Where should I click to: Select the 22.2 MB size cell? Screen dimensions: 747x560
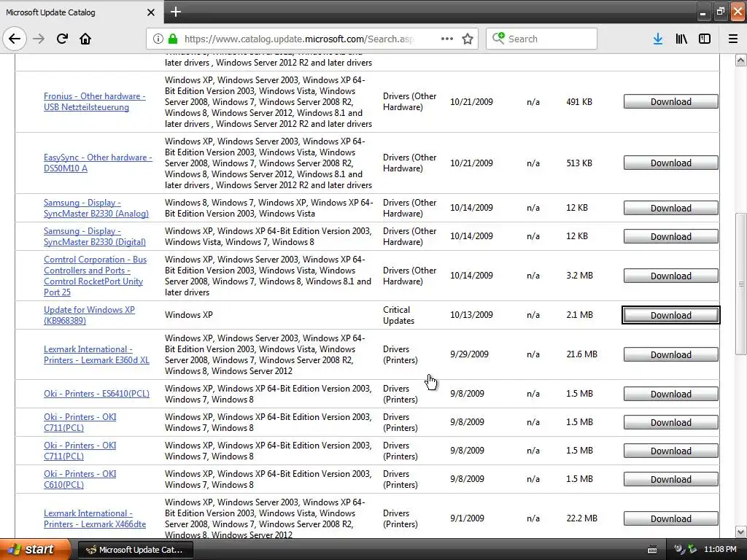pyautogui.click(x=581, y=518)
